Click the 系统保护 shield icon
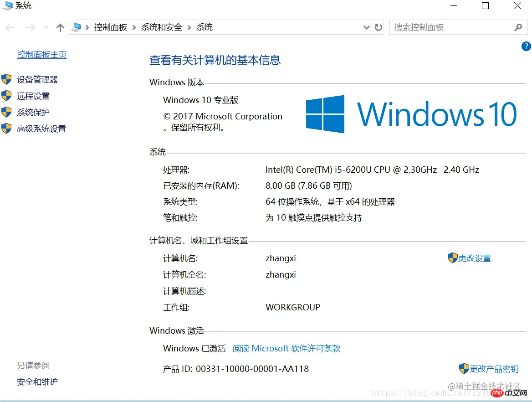 (x=6, y=112)
